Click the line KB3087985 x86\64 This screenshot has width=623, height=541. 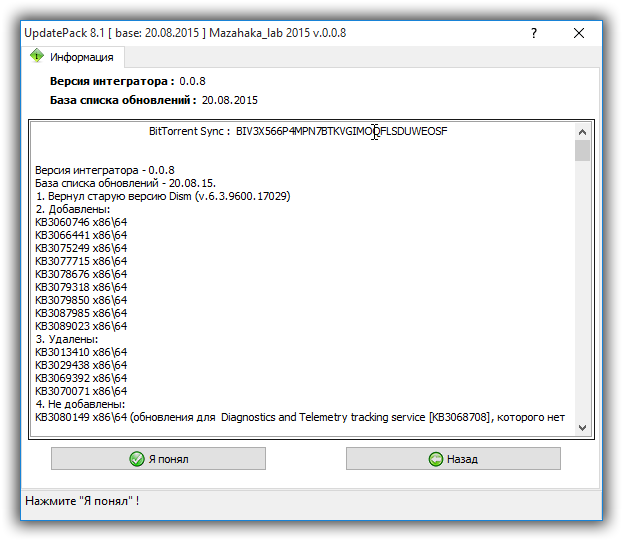click(x=81, y=313)
